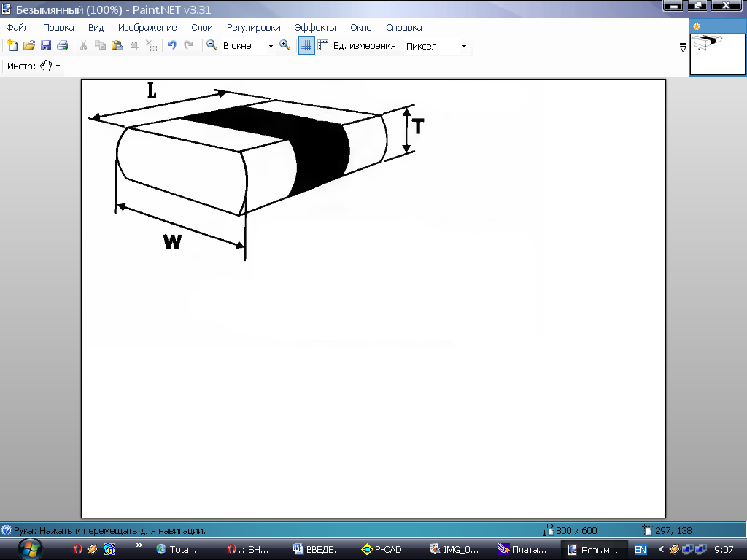Click the New image icon
The height and width of the screenshot is (560, 747).
pyautogui.click(x=12, y=46)
